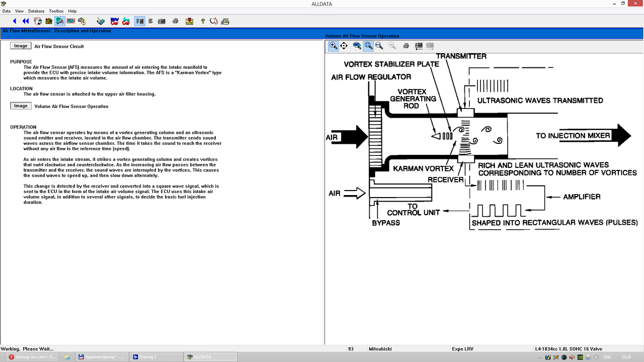Click the red number counter toolbar icon
This screenshot has height=362, width=644.
pyautogui.click(x=71, y=21)
